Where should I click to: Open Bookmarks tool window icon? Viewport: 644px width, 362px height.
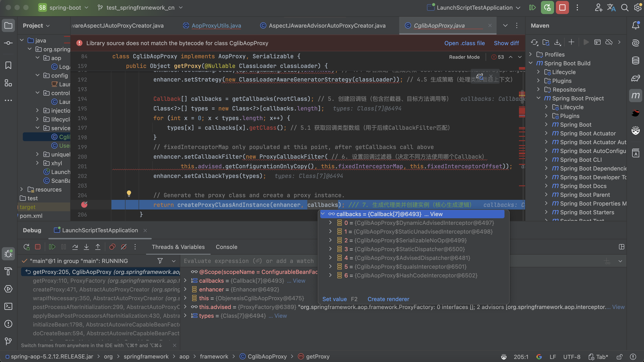[8, 65]
